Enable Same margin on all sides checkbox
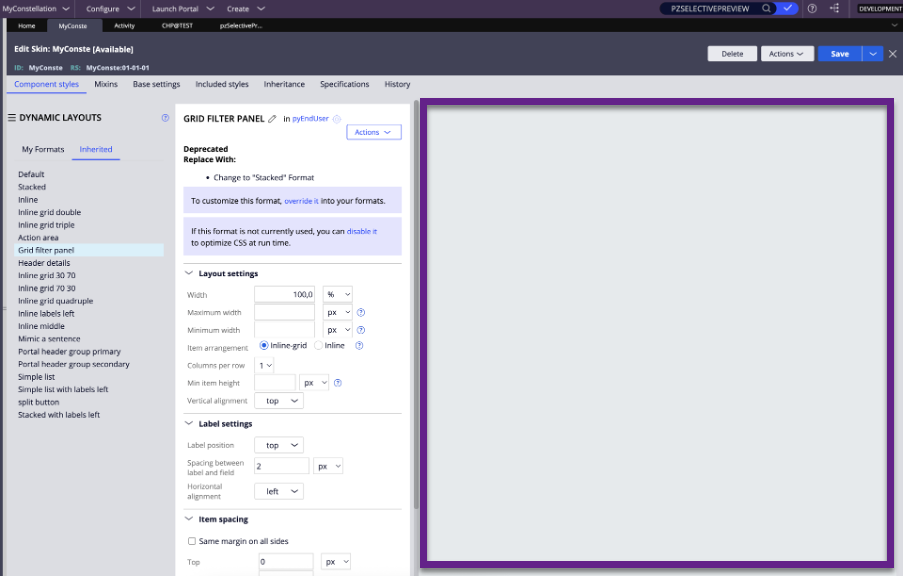The height and width of the screenshot is (576, 904). [x=192, y=541]
